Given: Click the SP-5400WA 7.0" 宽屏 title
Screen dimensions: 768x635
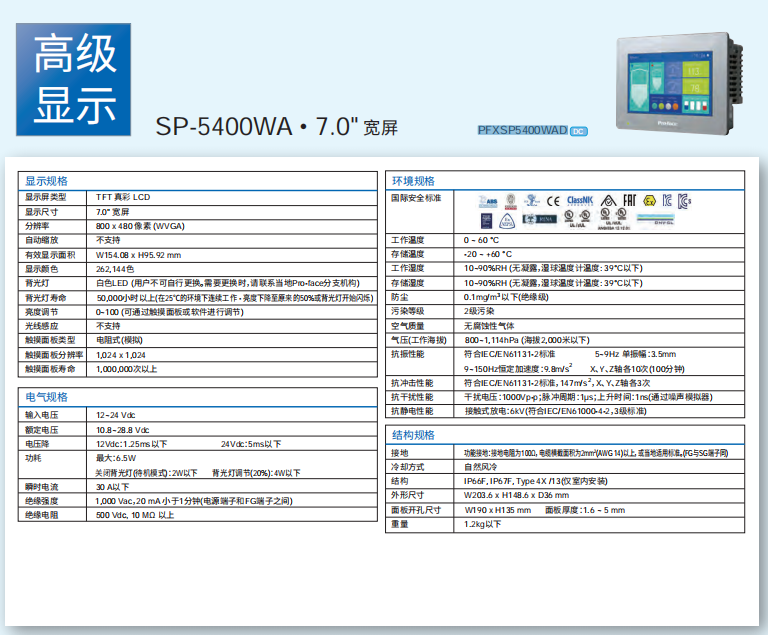Looking at the screenshot, I should [x=276, y=126].
